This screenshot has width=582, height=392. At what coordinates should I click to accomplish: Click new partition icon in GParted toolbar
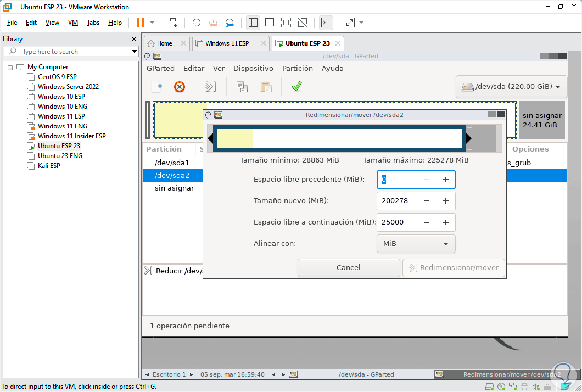[157, 87]
